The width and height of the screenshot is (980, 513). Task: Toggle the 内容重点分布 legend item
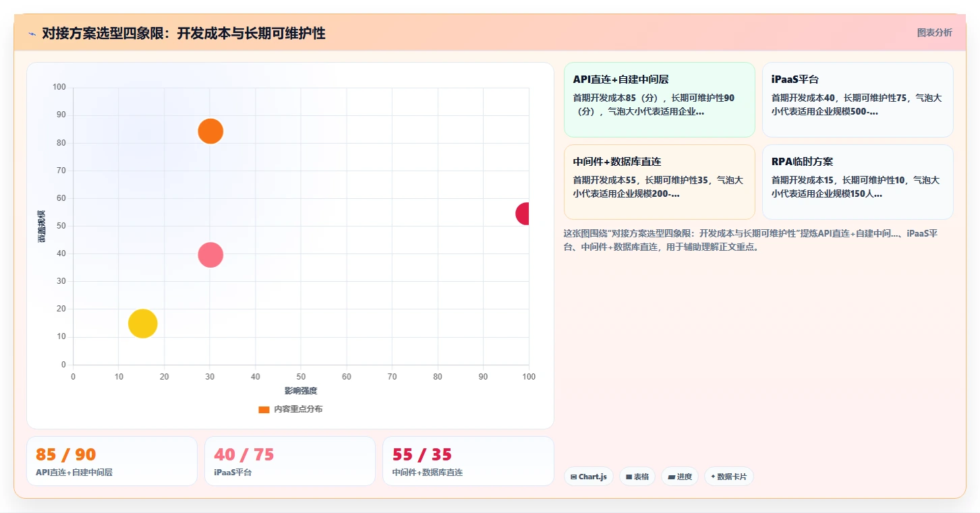(x=291, y=409)
